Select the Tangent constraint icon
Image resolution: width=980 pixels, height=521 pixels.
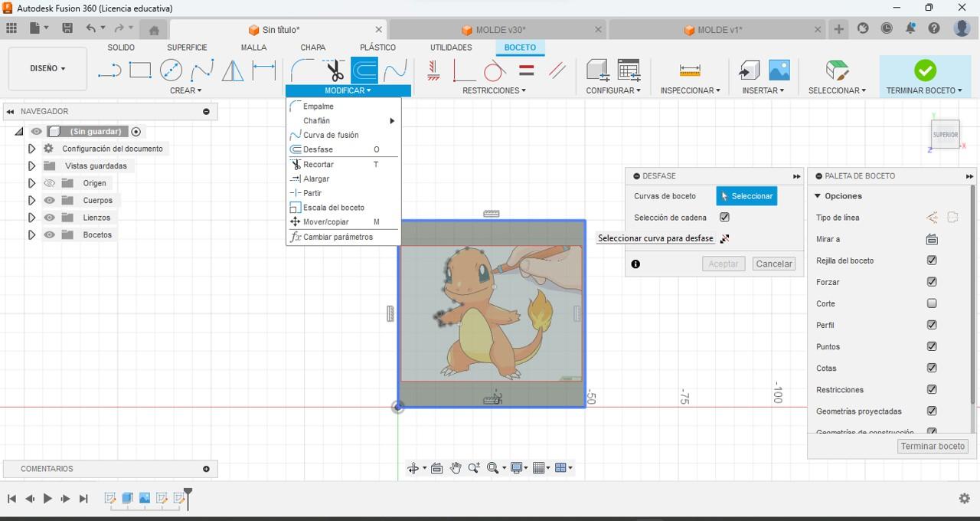click(x=494, y=70)
